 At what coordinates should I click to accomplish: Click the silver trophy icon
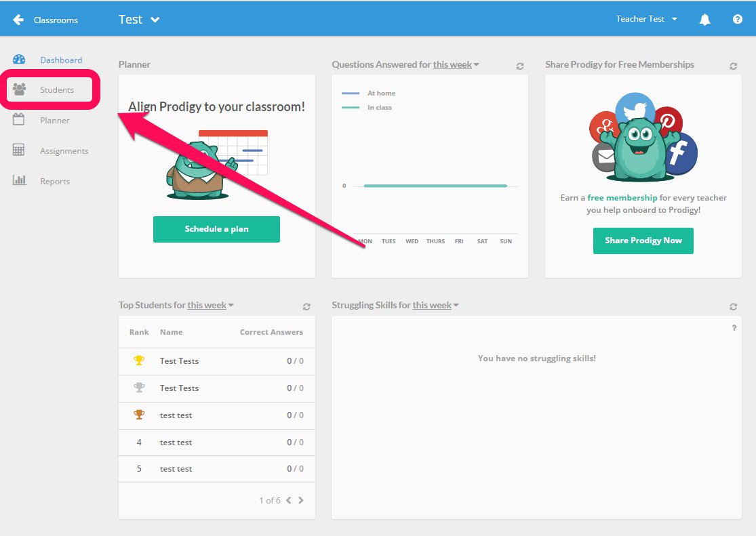pos(139,388)
